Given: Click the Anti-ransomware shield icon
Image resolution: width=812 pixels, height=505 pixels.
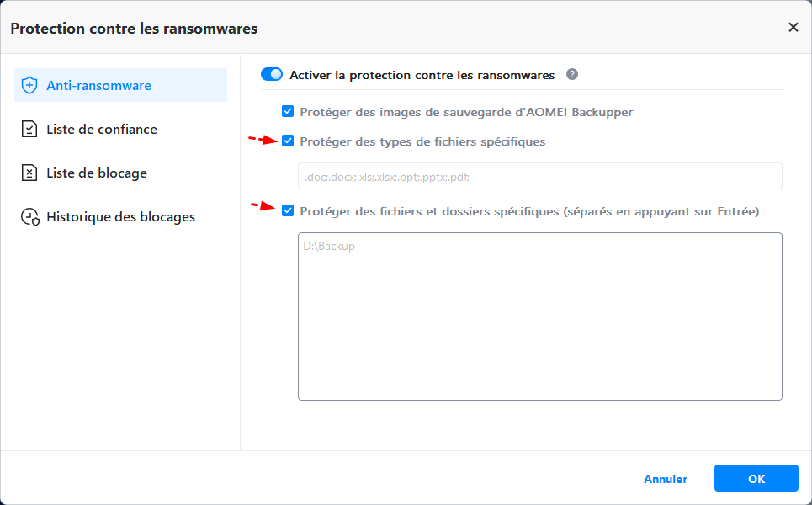Looking at the screenshot, I should (29, 86).
